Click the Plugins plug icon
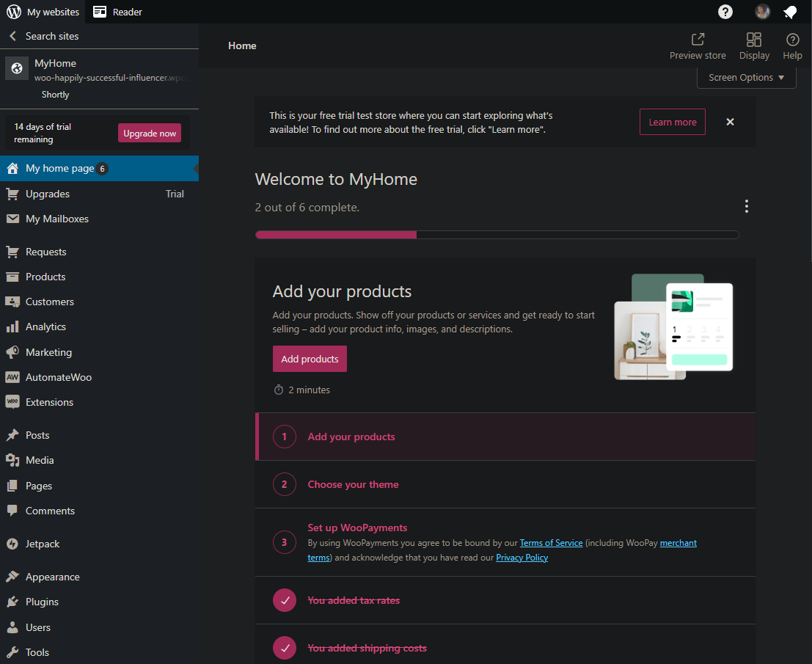812x664 pixels. (x=12, y=602)
